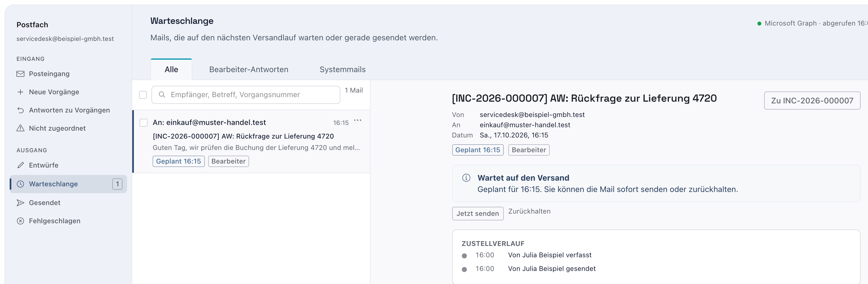Click the info icon in Wartet auf den Versand
Viewport: 868px width, 284px height.
(466, 178)
